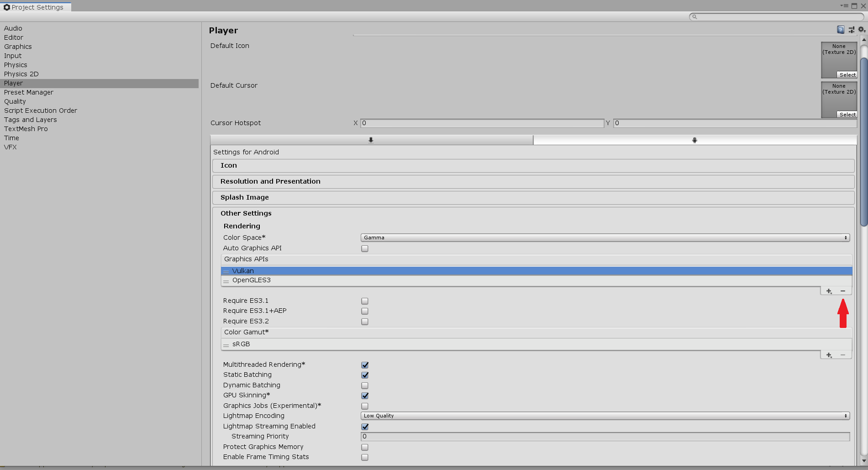Switch to the Android platform tab

click(x=694, y=140)
